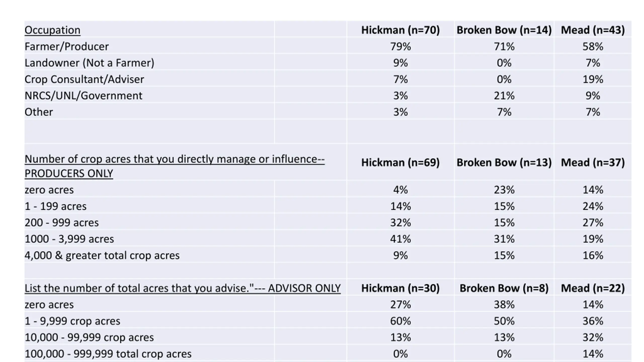Select the Mead (n=43) column header
Image resolution: width=644 pixels, height=362 pixels.
tap(593, 30)
